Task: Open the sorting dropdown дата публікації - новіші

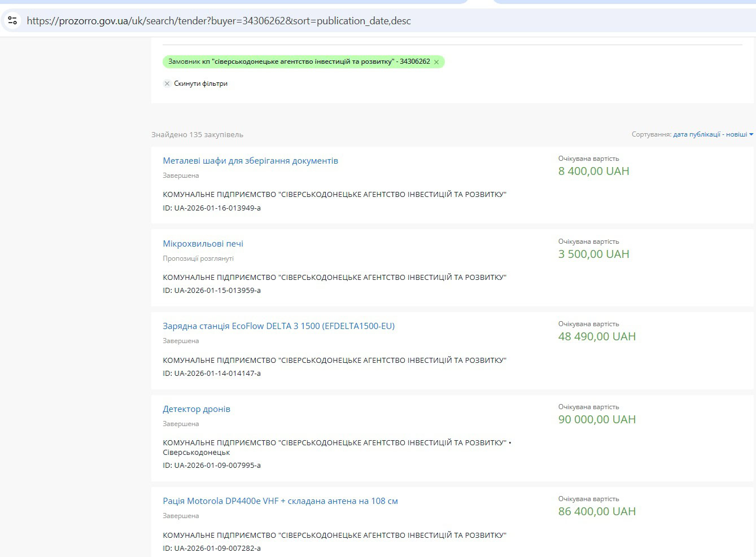Action: [710, 134]
